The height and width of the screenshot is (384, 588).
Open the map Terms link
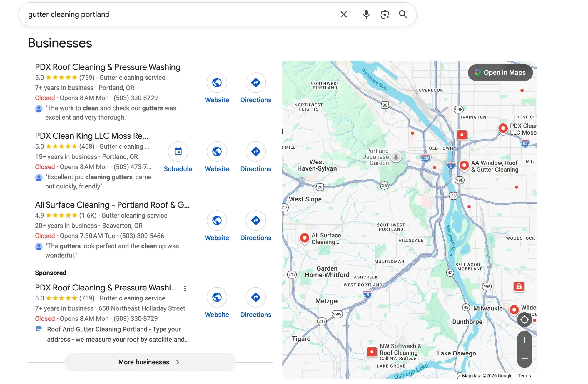[524, 375]
